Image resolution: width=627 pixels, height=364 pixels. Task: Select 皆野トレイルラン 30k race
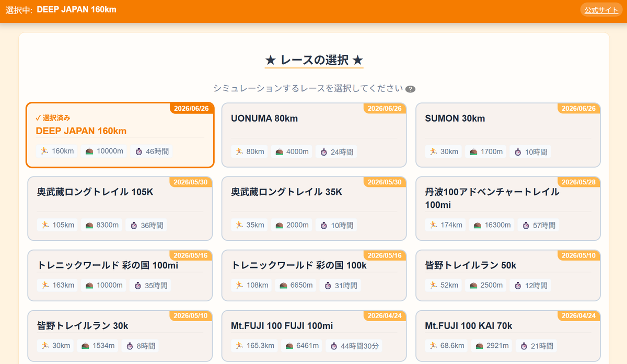point(120,336)
